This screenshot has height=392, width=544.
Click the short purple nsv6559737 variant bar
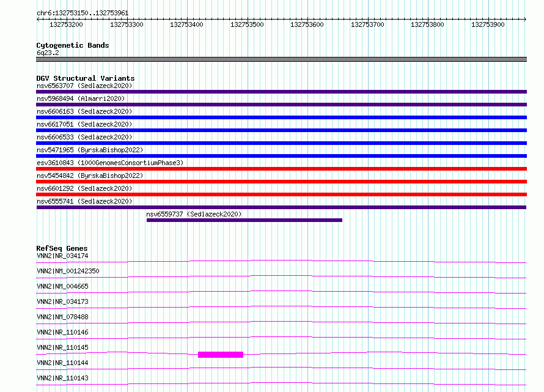pos(244,220)
